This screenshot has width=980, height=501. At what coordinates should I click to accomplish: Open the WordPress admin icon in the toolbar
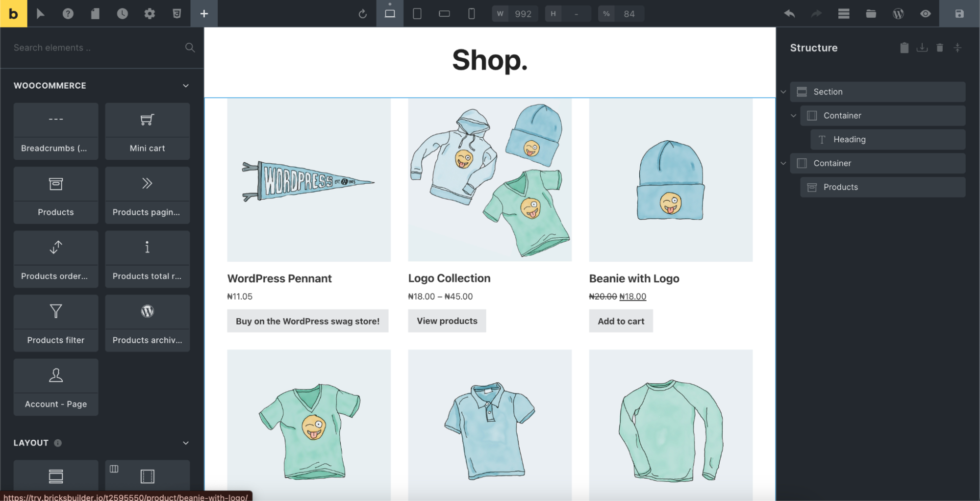(898, 13)
